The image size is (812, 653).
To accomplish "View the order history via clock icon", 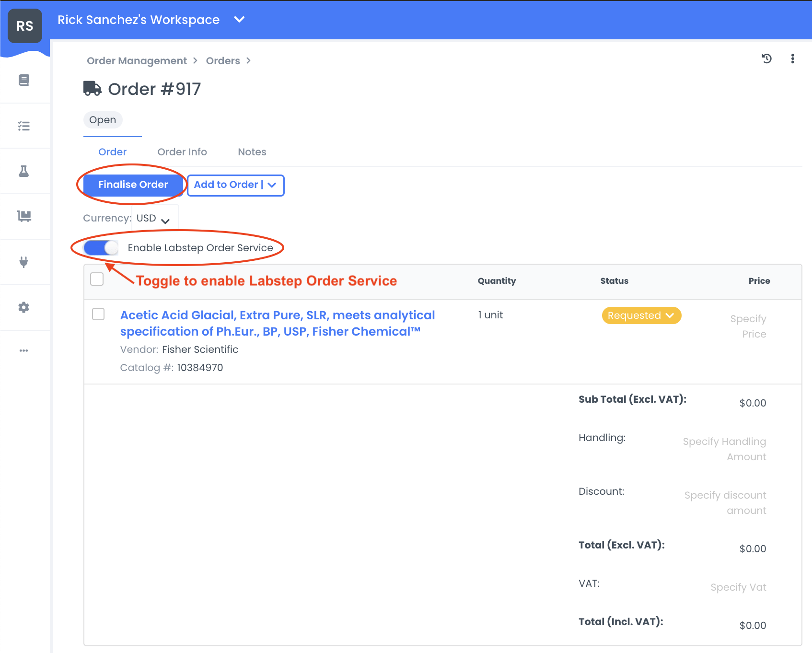I will (x=766, y=58).
